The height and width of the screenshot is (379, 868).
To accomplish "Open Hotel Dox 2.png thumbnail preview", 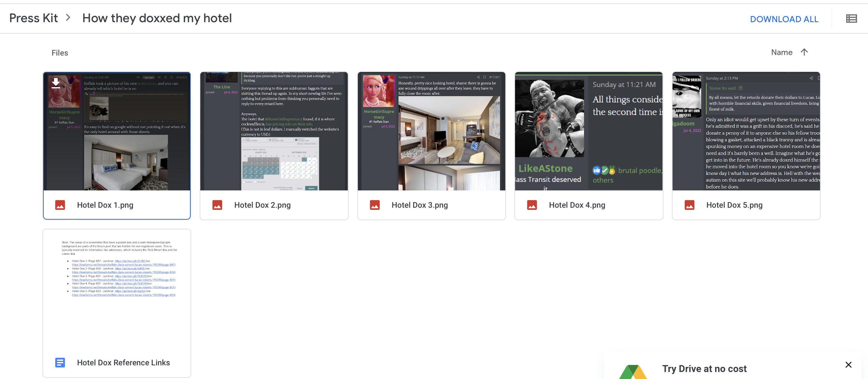I will [x=274, y=131].
